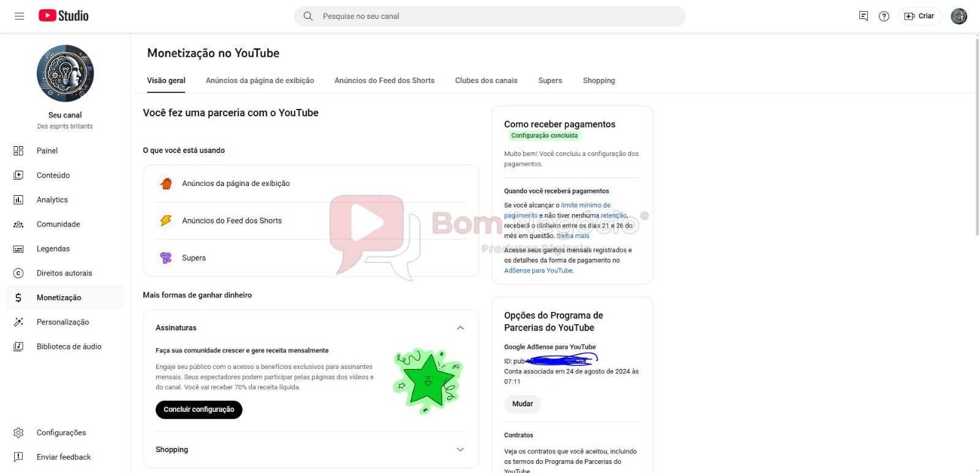Click the Direitos autorais copyright icon

point(18,273)
